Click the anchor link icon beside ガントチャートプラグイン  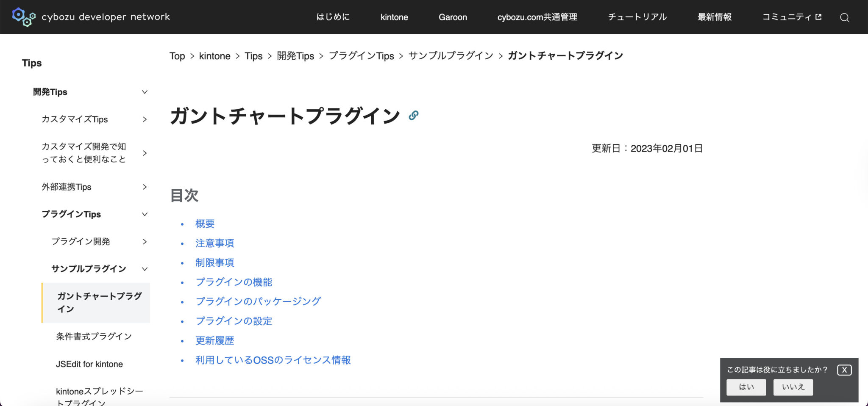414,115
